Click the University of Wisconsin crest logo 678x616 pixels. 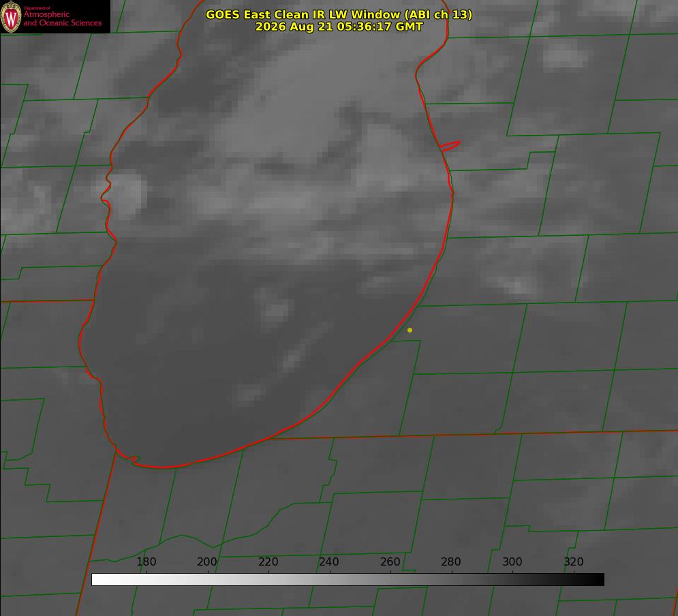tap(11, 16)
